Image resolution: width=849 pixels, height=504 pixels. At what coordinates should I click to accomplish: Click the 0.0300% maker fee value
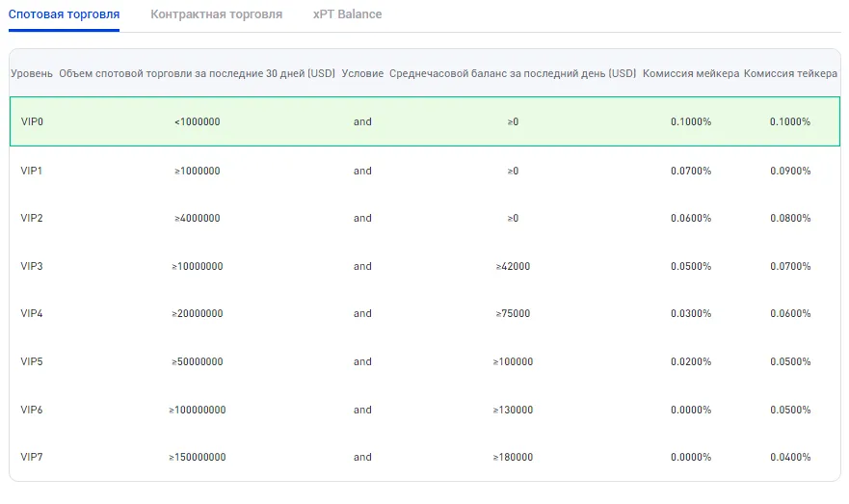pos(691,313)
